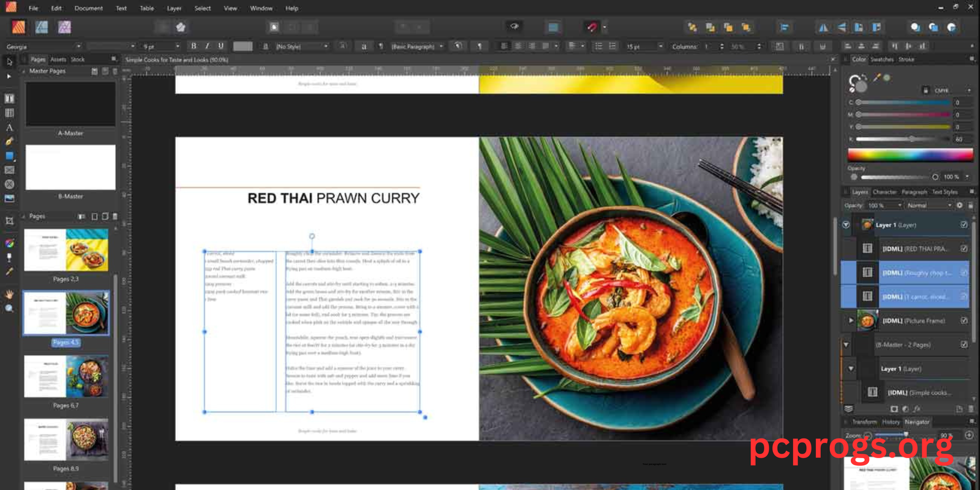The width and height of the screenshot is (980, 490).
Task: Open the Normal blend mode dropdown
Action: pyautogui.click(x=929, y=206)
